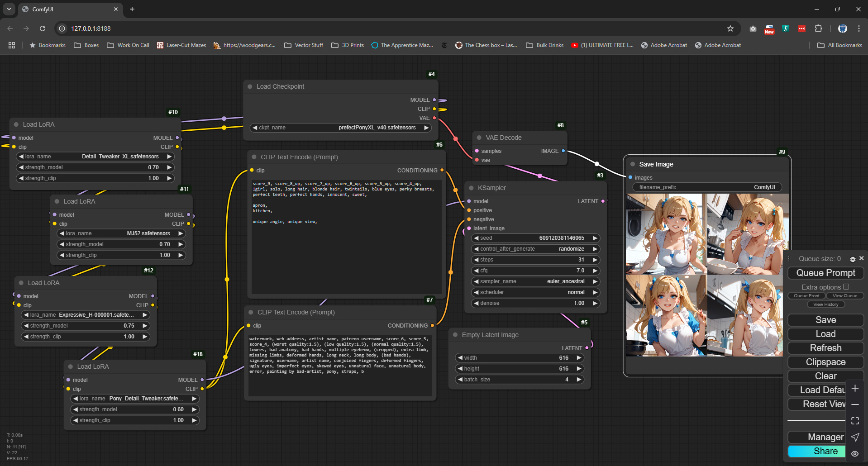Collapse the Load Checkpoint node dot

click(250, 86)
